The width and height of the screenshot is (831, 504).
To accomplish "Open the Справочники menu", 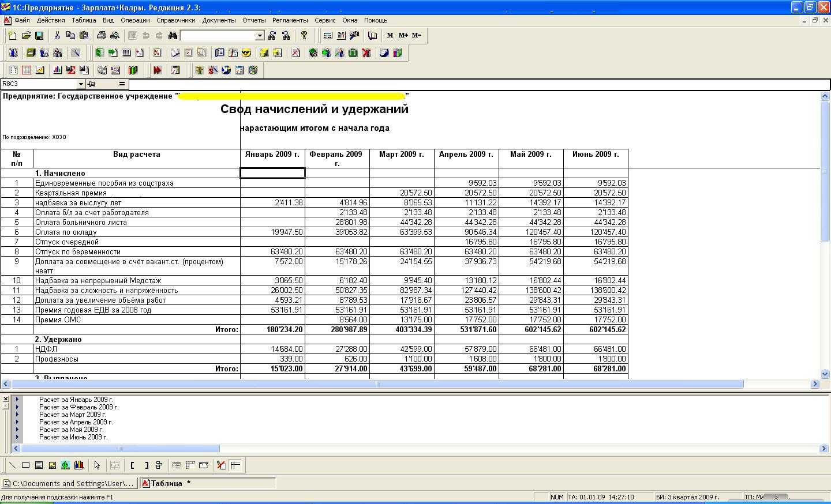I will point(176,20).
